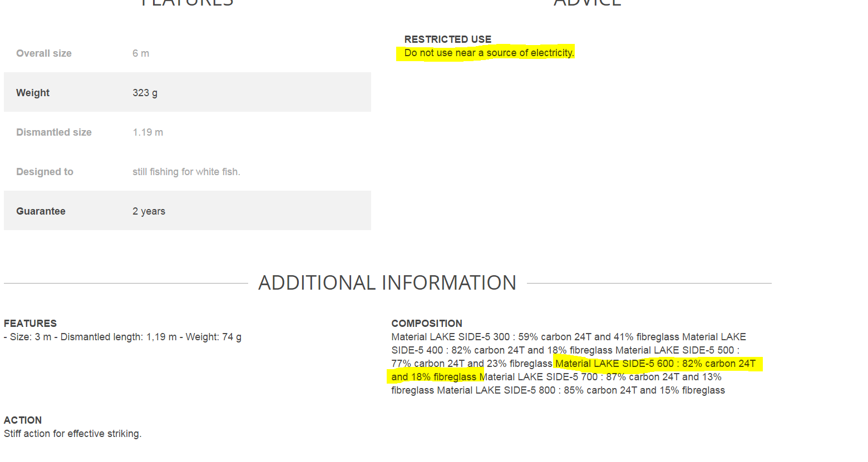Select the 1.19 m dismantled value
Viewport: 868px width, 462px height.
pyautogui.click(x=148, y=132)
